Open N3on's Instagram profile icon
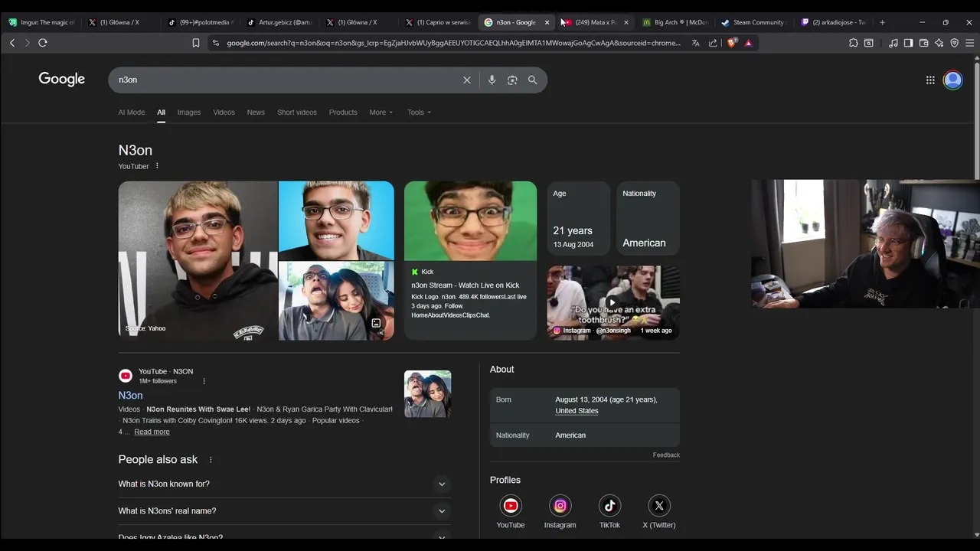 (x=560, y=506)
